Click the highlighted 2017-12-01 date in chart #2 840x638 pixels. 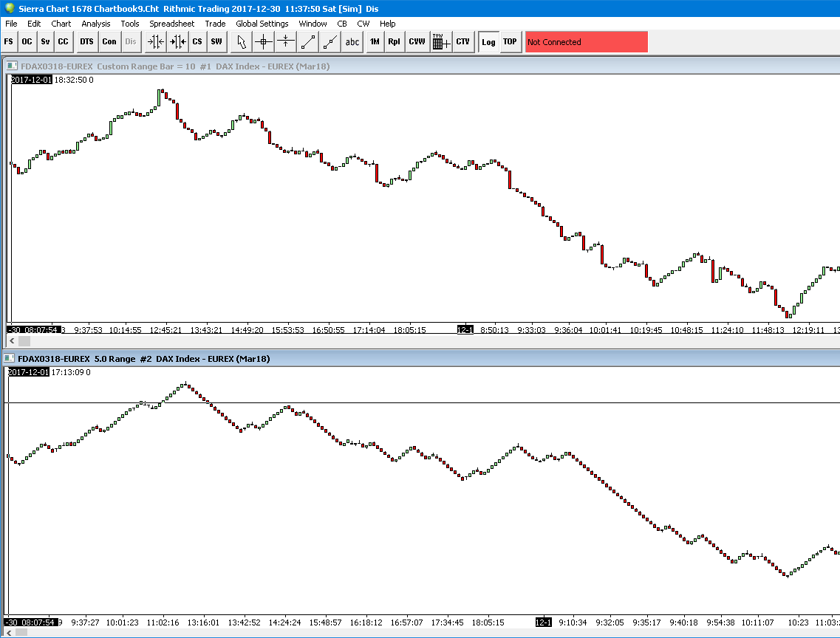(28, 372)
